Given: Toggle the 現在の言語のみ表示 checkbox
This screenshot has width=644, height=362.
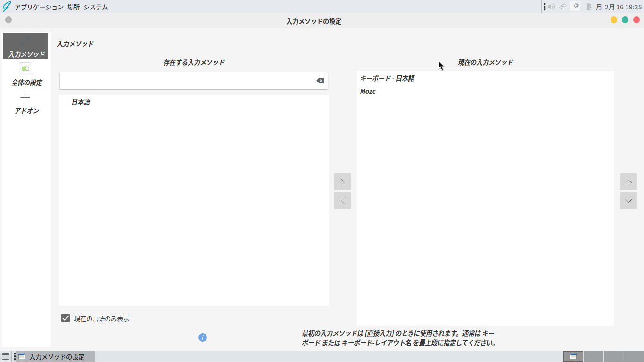Looking at the screenshot, I should 65,318.
